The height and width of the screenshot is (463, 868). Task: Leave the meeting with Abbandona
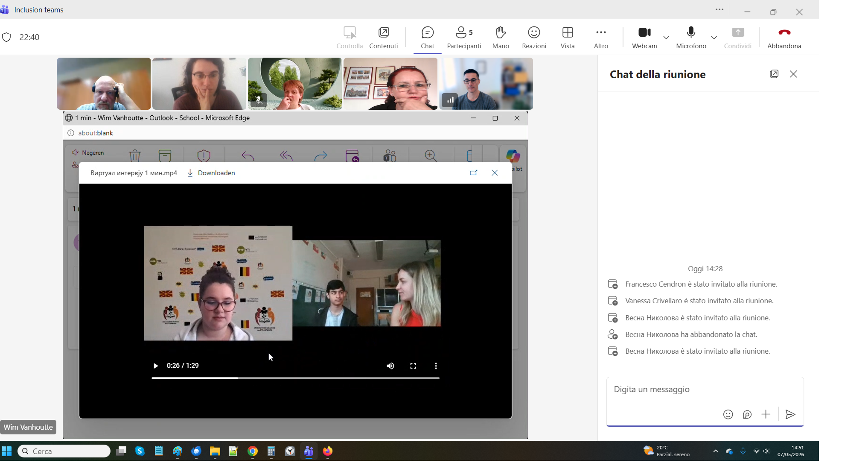784,38
